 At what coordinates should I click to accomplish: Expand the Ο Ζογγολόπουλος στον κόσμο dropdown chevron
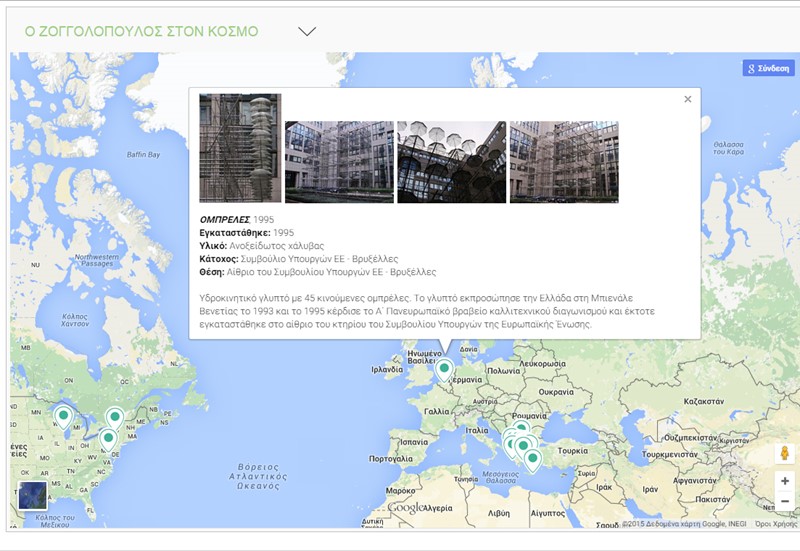307,31
